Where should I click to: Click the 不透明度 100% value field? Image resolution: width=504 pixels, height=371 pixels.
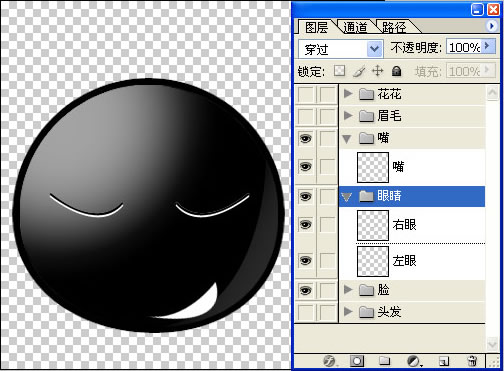point(464,48)
